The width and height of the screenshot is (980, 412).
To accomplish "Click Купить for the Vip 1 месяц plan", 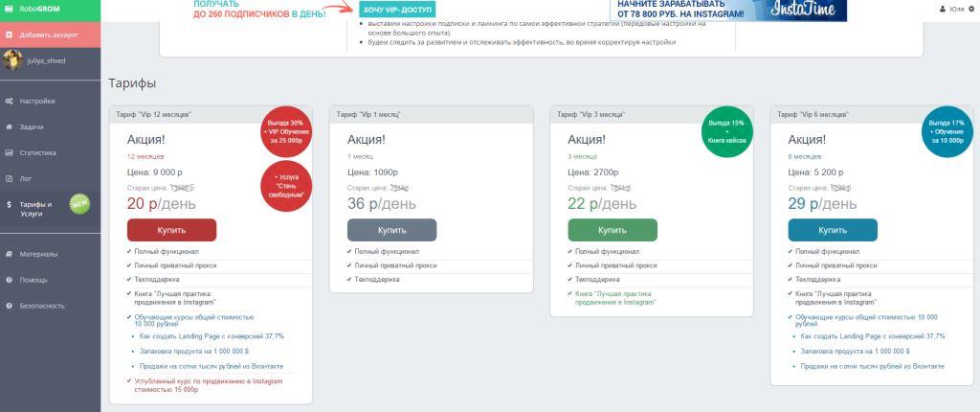I will 391,230.
